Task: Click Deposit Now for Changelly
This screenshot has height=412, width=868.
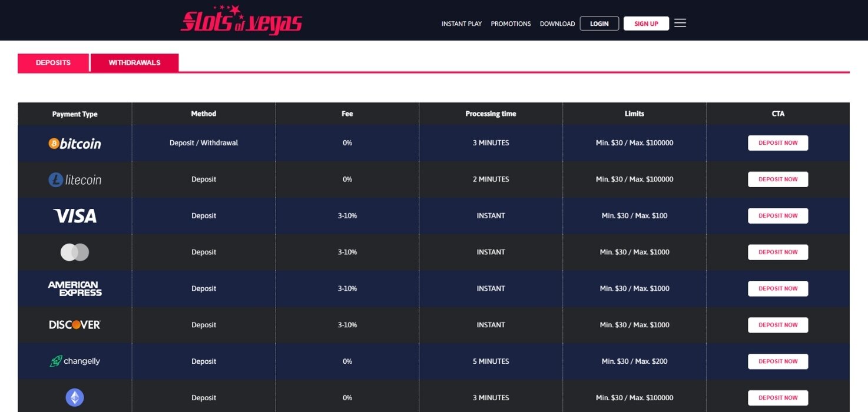Action: point(778,361)
